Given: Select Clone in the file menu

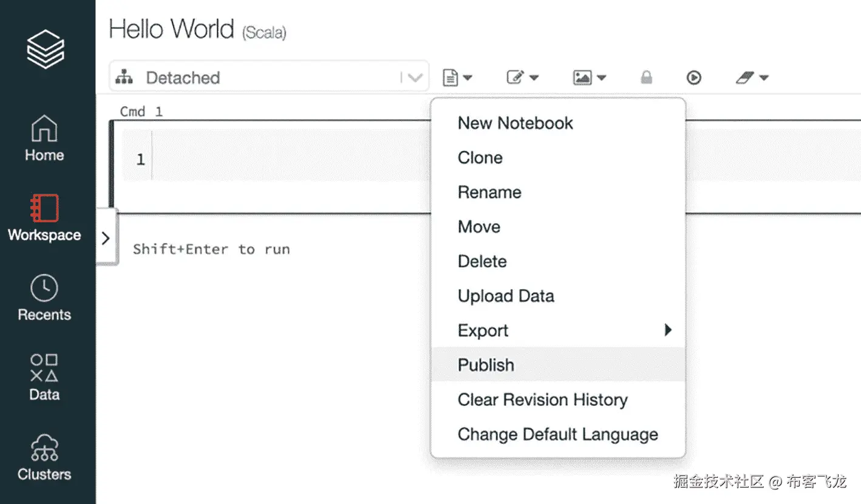Looking at the screenshot, I should pos(480,158).
